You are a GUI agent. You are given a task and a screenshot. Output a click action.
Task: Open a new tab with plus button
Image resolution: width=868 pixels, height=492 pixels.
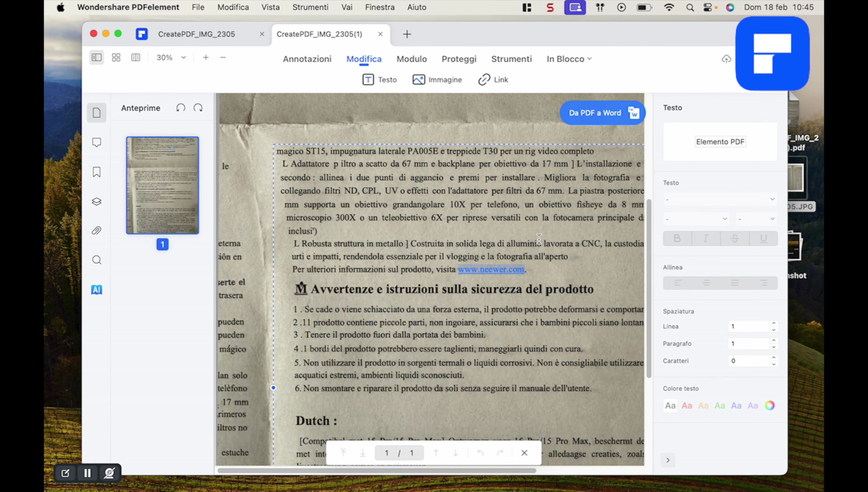click(407, 34)
